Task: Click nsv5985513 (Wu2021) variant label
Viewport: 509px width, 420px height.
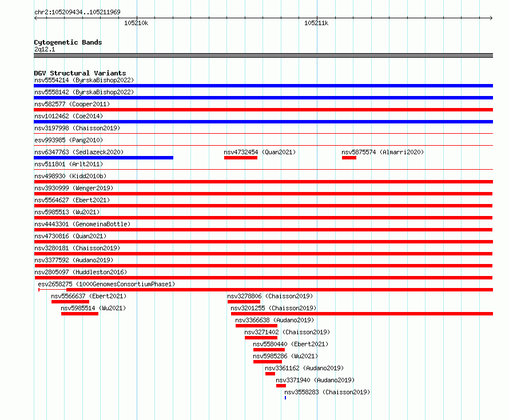Action: pos(67,212)
